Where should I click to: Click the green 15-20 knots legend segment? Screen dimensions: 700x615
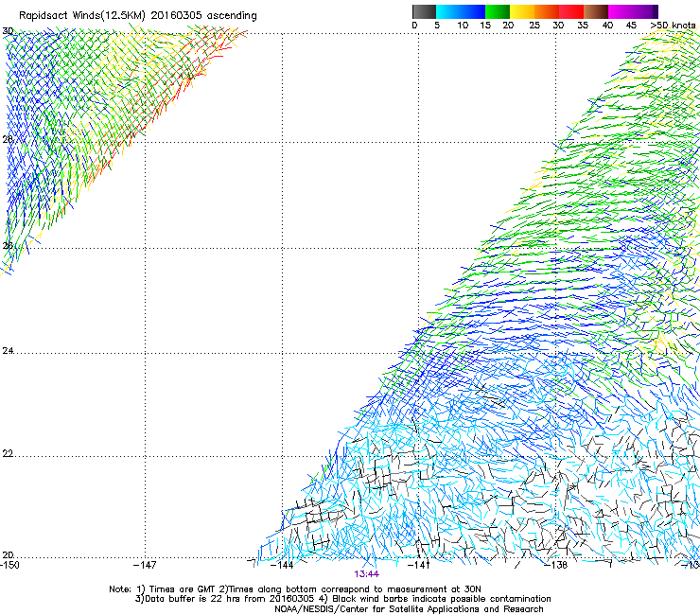click(498, 11)
